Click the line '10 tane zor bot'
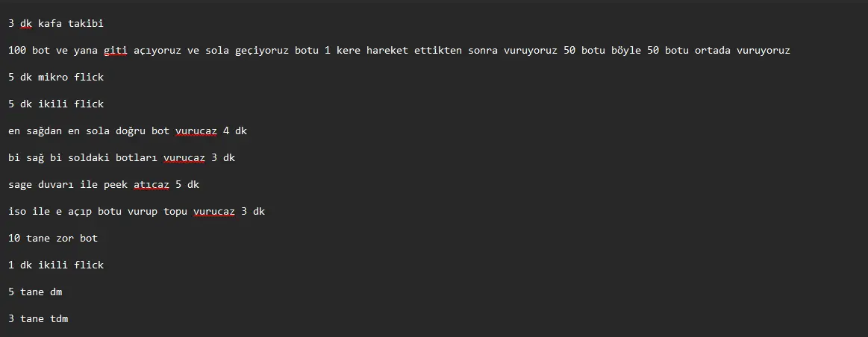Image resolution: width=868 pixels, height=337 pixels. pyautogui.click(x=53, y=239)
